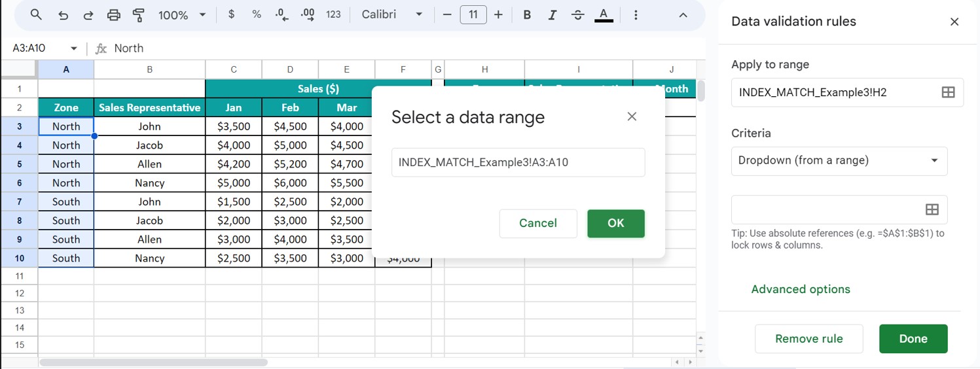Decrease font size with minus button
This screenshot has height=369, width=980.
point(447,14)
